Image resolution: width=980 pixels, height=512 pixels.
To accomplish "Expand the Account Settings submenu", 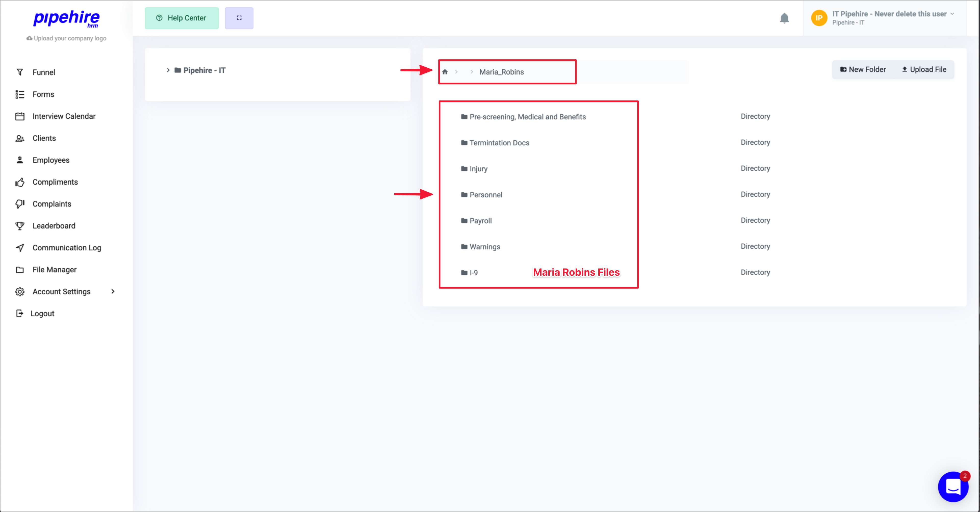I will coord(113,291).
